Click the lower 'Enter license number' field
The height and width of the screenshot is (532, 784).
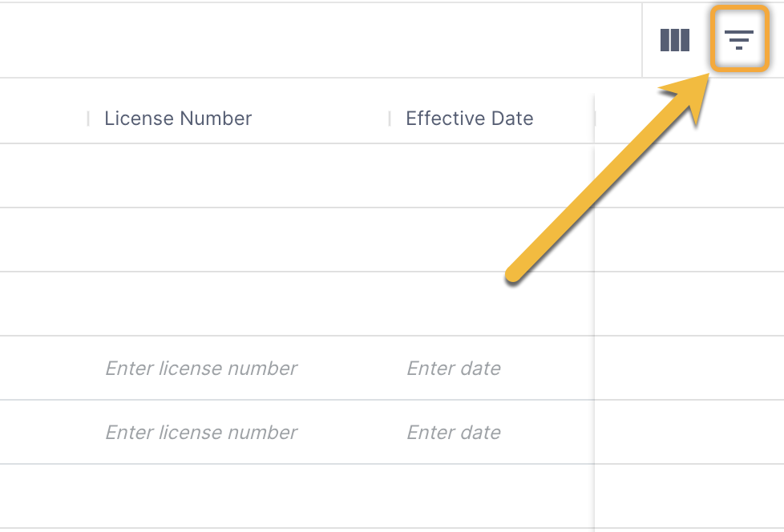coord(201,433)
